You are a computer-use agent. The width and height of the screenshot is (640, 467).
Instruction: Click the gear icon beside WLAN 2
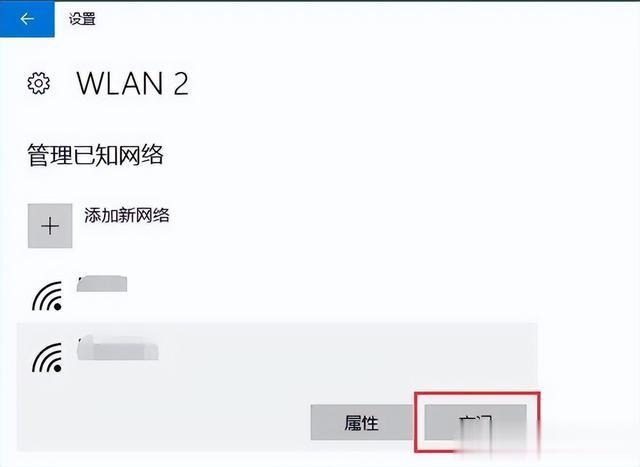[x=38, y=84]
